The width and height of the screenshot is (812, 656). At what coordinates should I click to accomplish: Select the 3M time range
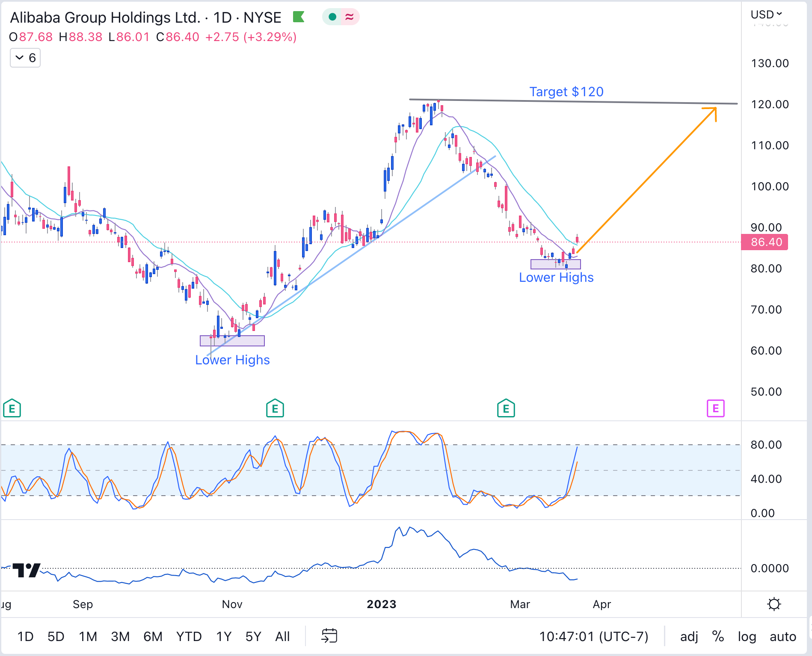[120, 636]
